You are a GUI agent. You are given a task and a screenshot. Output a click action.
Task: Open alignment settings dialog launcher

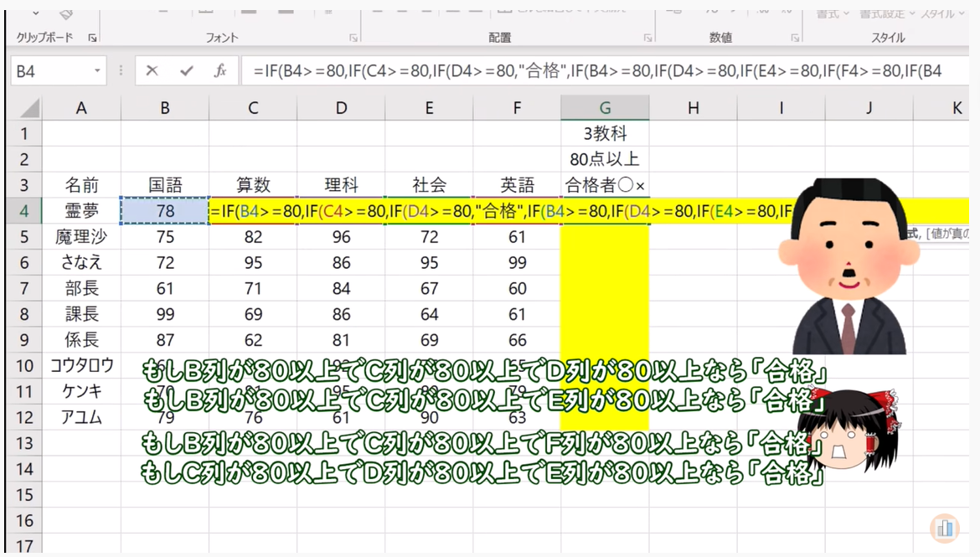coord(647,39)
